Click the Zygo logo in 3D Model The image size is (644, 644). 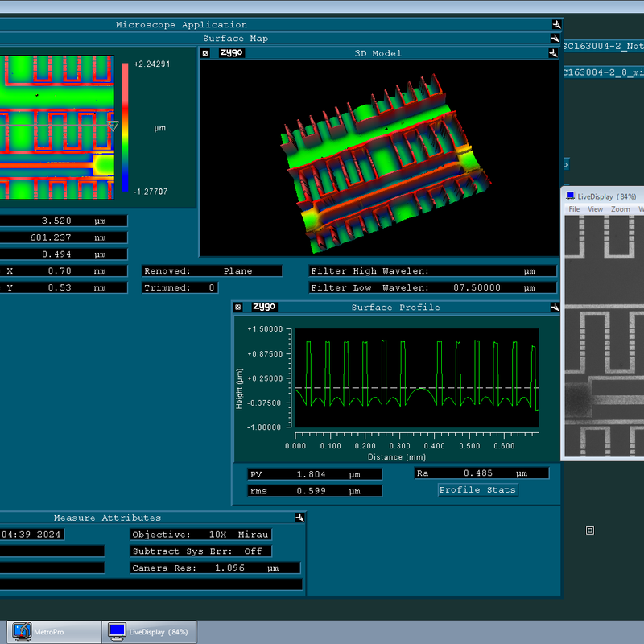point(231,53)
